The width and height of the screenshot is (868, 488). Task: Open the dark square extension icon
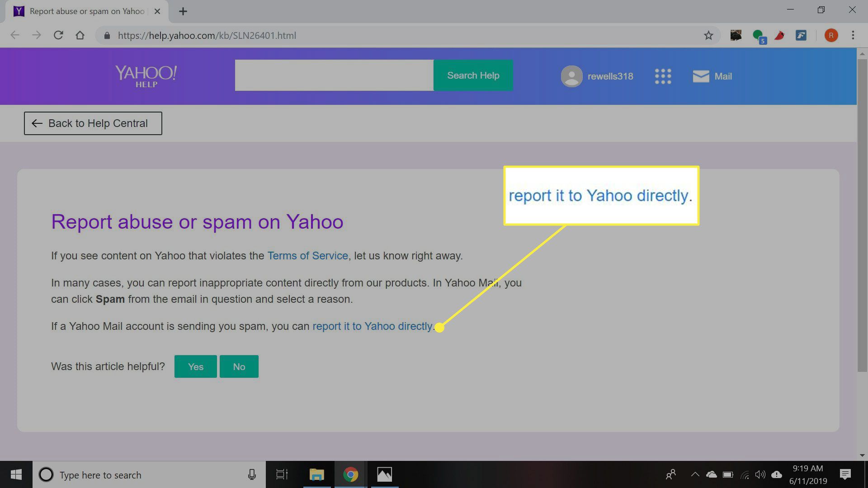736,35
